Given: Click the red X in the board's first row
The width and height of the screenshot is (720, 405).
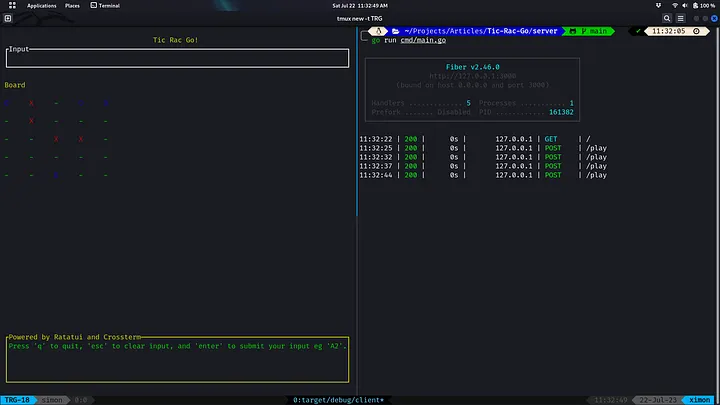Looking at the screenshot, I should [31, 103].
